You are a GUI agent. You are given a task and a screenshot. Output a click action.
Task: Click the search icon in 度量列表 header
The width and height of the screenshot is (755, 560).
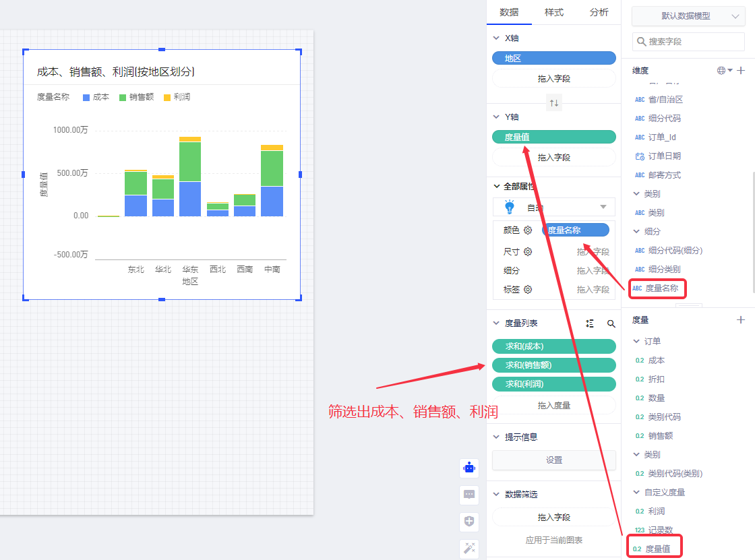click(611, 324)
